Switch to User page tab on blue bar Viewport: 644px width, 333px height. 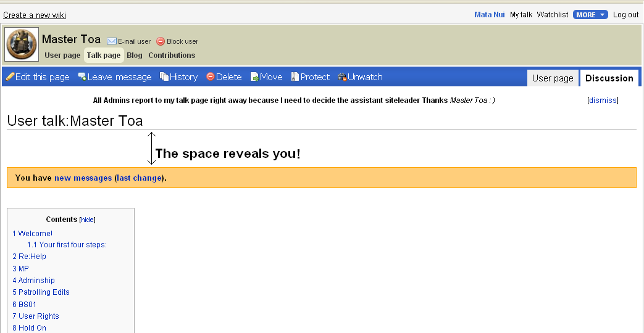(553, 78)
